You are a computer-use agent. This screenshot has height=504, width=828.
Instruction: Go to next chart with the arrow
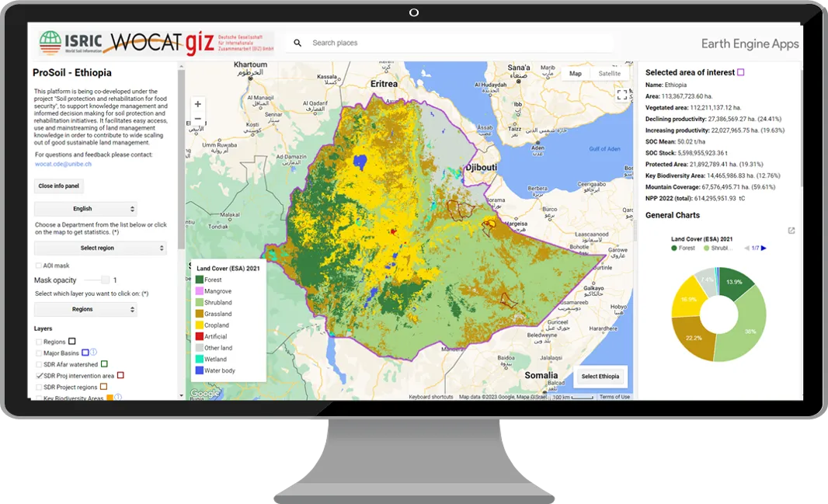pos(764,248)
